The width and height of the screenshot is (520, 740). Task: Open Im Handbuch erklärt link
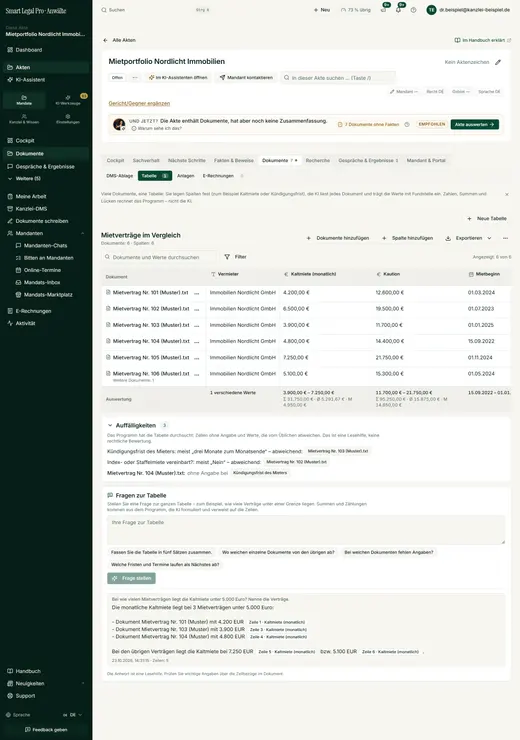[x=483, y=40]
